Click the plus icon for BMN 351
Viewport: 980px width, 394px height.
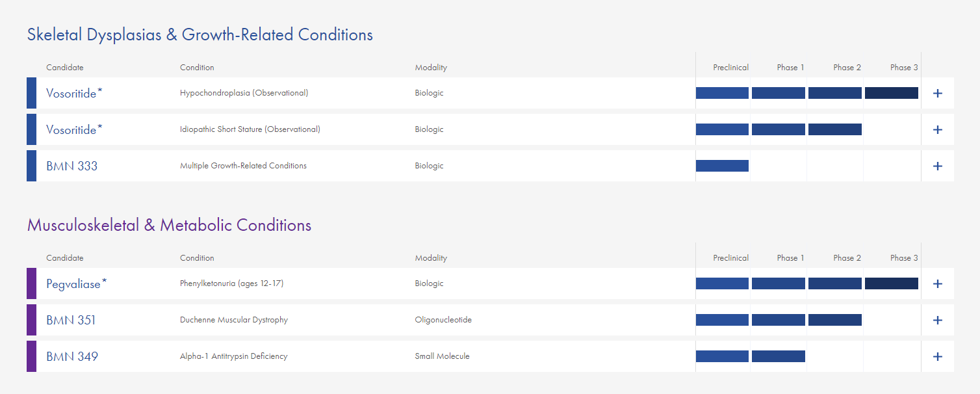click(x=937, y=320)
